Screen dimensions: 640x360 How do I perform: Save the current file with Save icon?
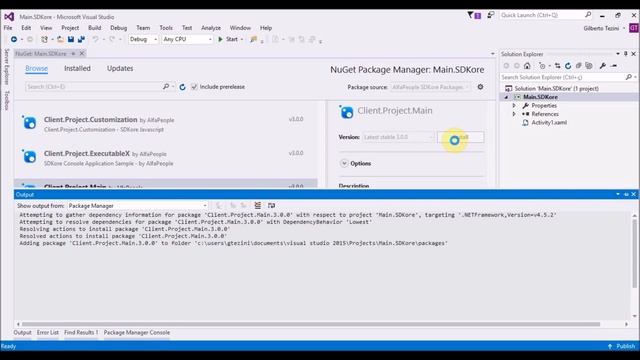point(71,39)
